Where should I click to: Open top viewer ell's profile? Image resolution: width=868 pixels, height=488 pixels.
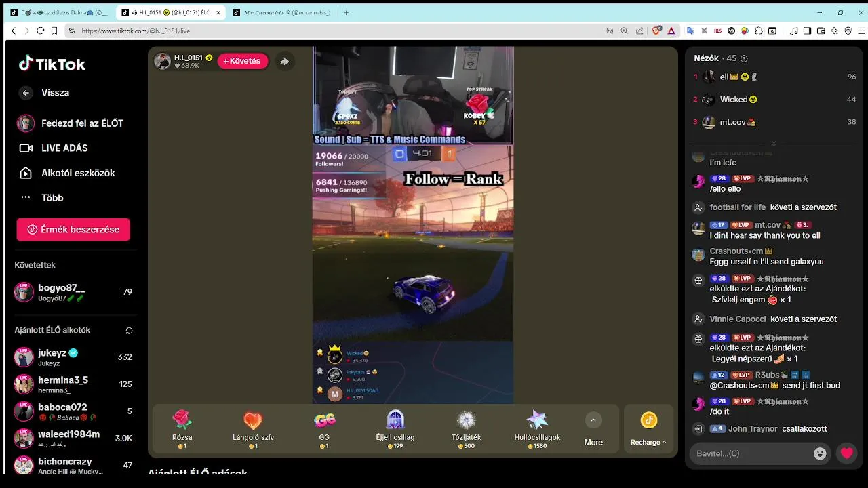(775, 77)
